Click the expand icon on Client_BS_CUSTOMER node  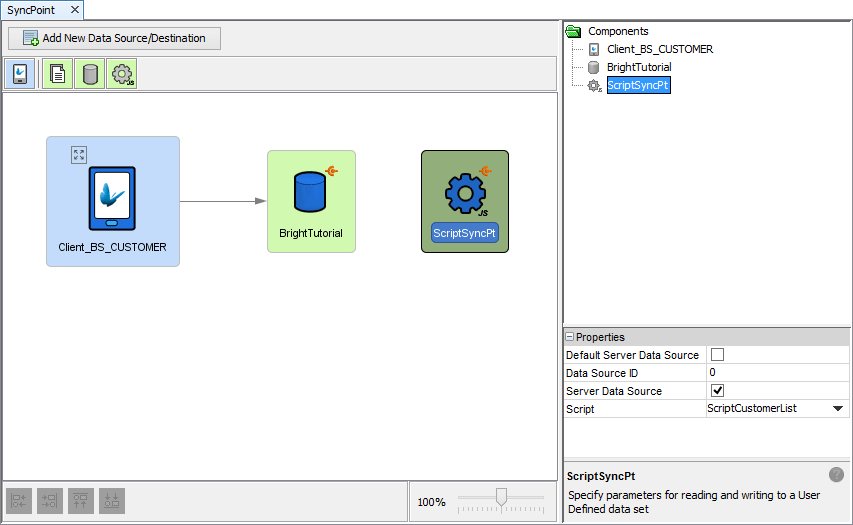tap(79, 154)
